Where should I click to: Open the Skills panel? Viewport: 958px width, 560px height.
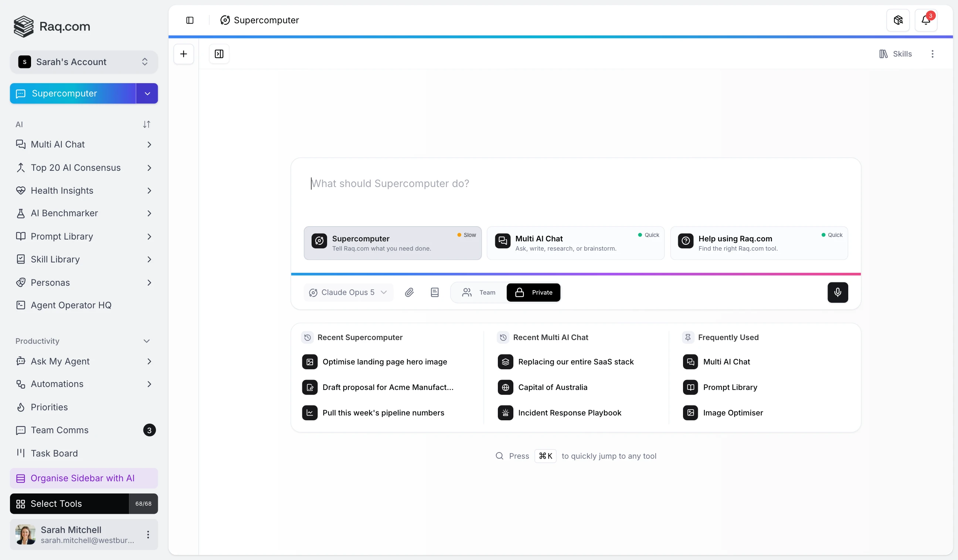tap(895, 54)
